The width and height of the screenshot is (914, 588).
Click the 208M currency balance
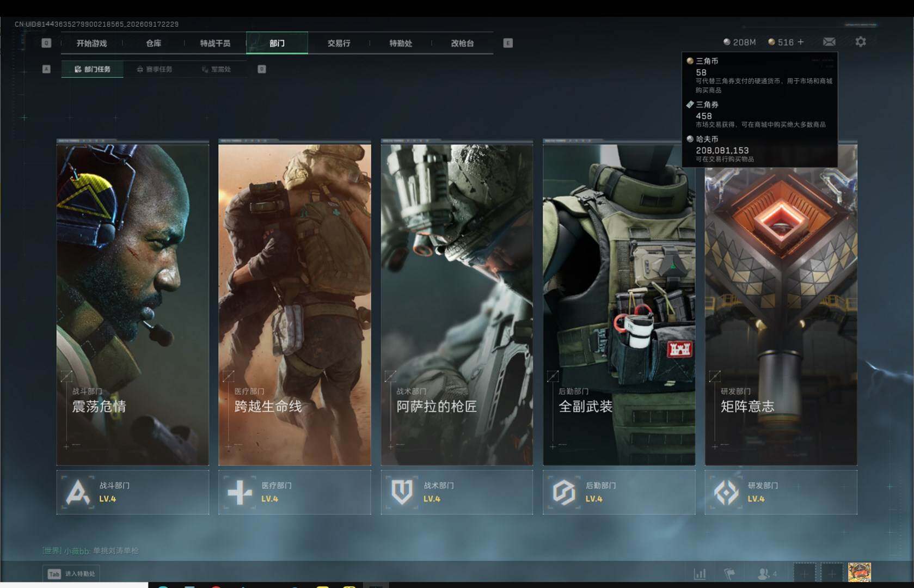tap(744, 42)
